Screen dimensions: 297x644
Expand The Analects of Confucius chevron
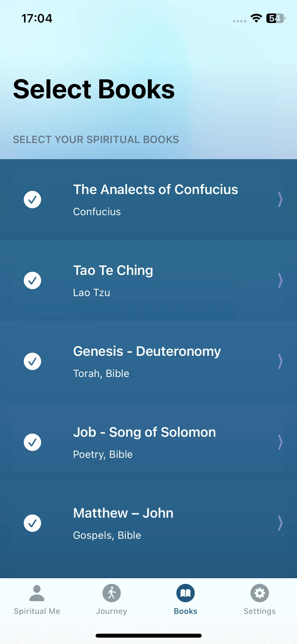(x=280, y=200)
